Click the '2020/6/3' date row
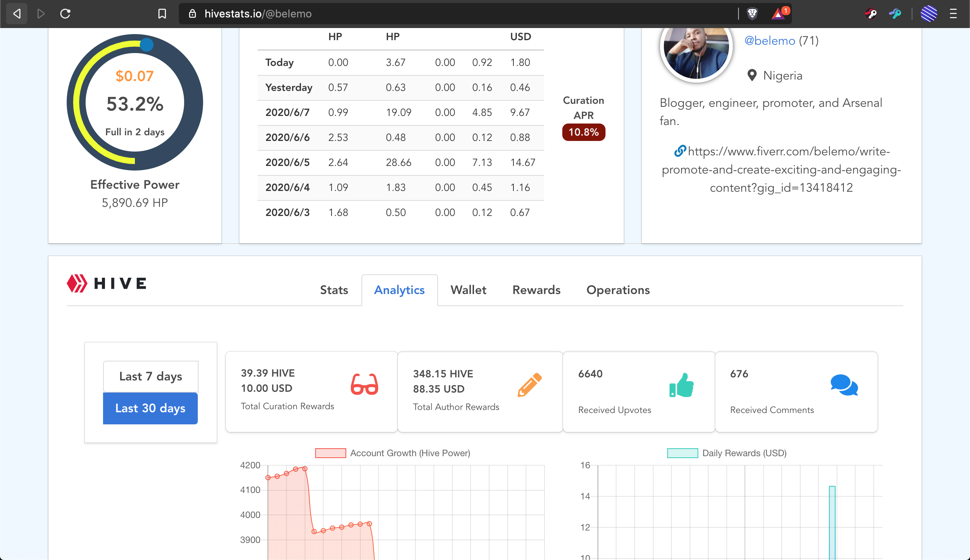Viewport: 970px width, 560px height. (401, 213)
